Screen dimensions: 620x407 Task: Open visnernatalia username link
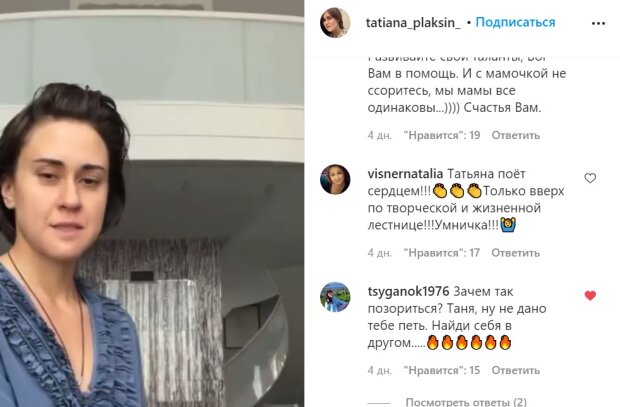point(405,174)
